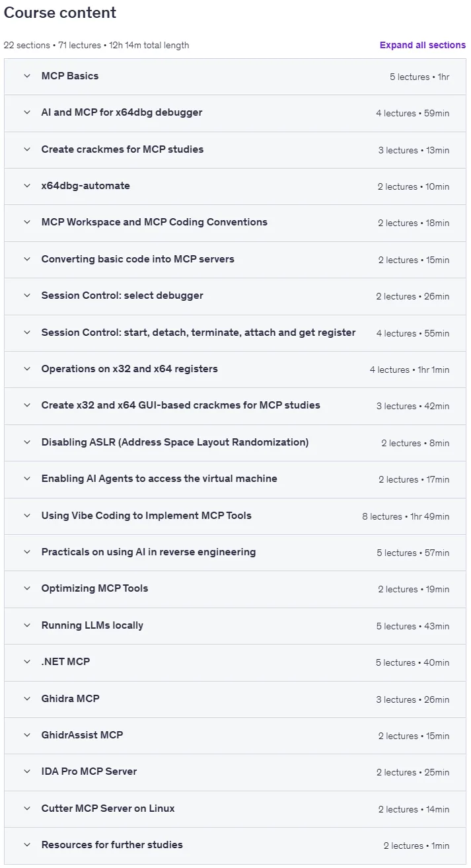471x868 pixels.
Task: Expand the MCP Basics section chevron
Action: point(27,76)
